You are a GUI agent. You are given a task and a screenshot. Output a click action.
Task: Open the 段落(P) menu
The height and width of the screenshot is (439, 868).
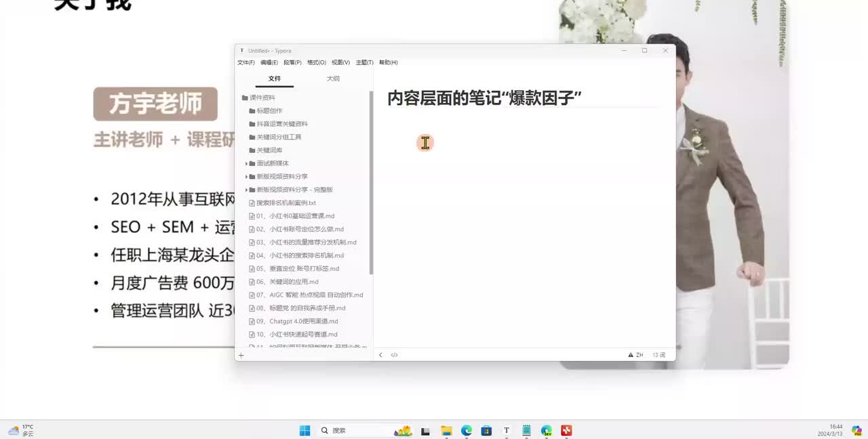(x=292, y=62)
